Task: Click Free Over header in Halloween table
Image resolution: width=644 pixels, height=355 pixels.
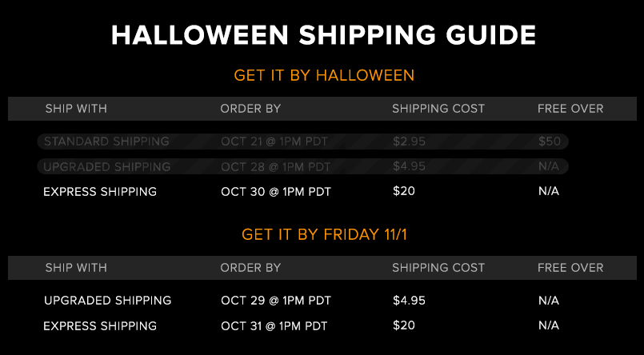Action: coord(570,109)
